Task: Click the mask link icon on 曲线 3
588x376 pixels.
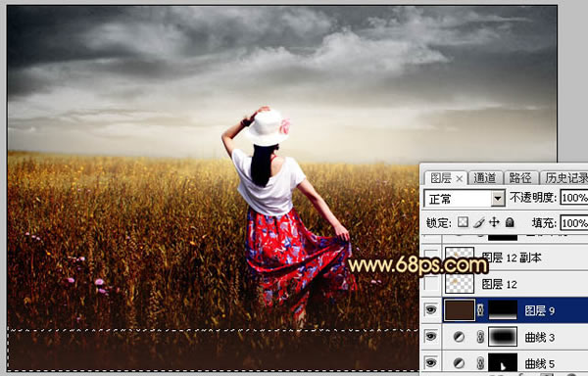Action: (x=480, y=337)
